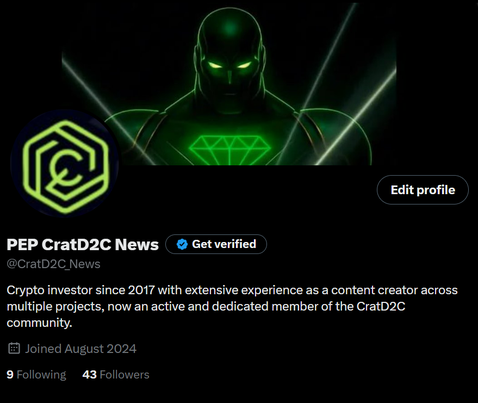
Task: Click the @CratD2C_News handle
Action: [x=53, y=264]
